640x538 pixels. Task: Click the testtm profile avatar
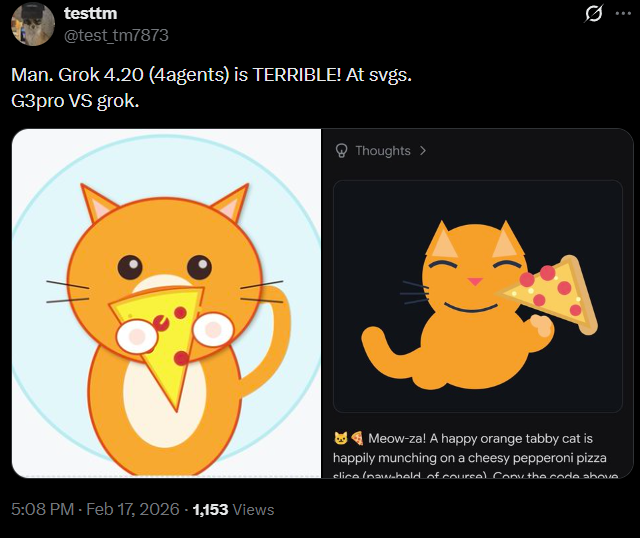pos(33,23)
